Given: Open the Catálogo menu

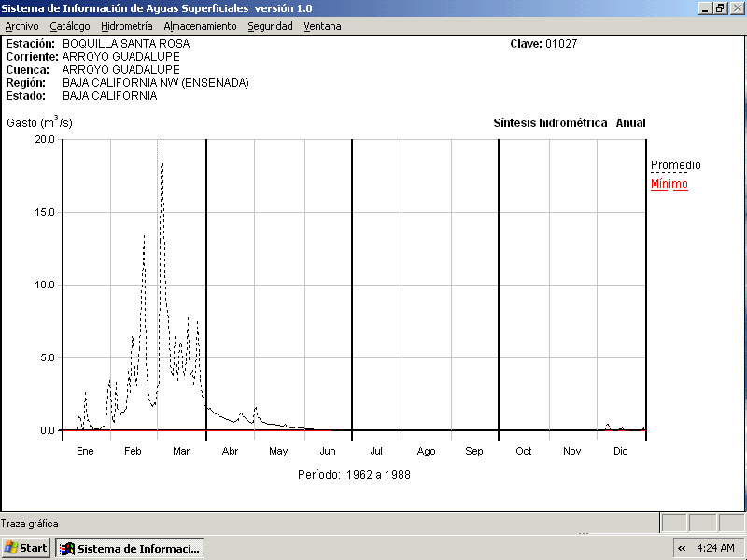Looking at the screenshot, I should pyautogui.click(x=70, y=26).
